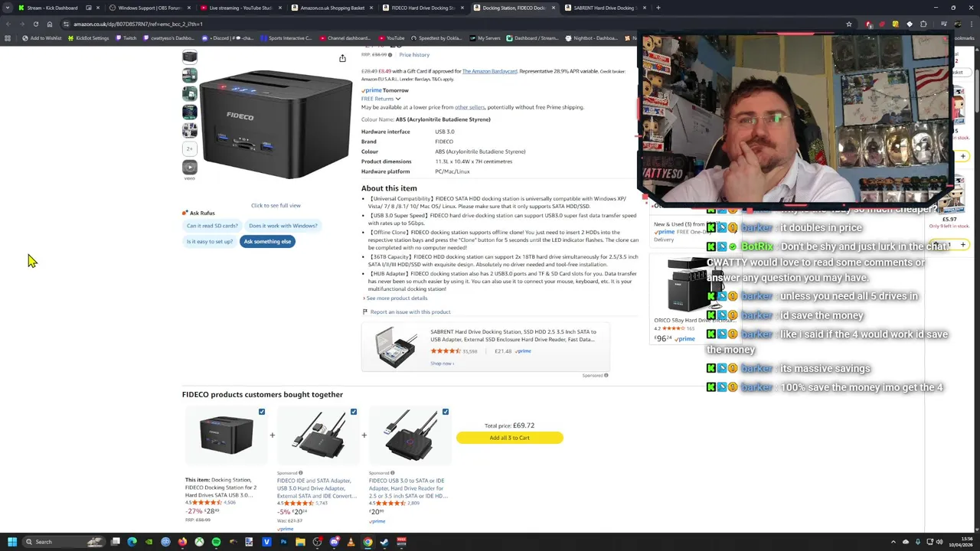This screenshot has width=980, height=551.
Task: Open Microsoft Edge from the taskbar
Action: tap(132, 542)
